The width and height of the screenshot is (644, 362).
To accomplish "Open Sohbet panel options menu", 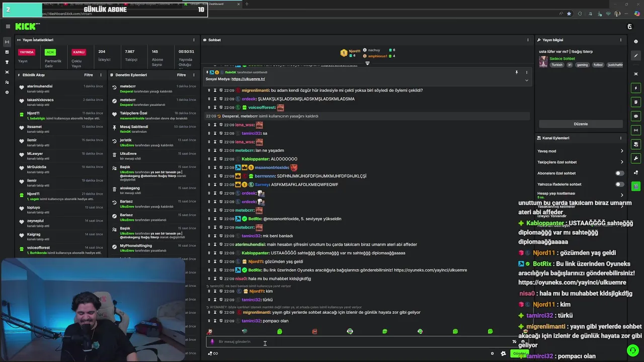I will (528, 40).
